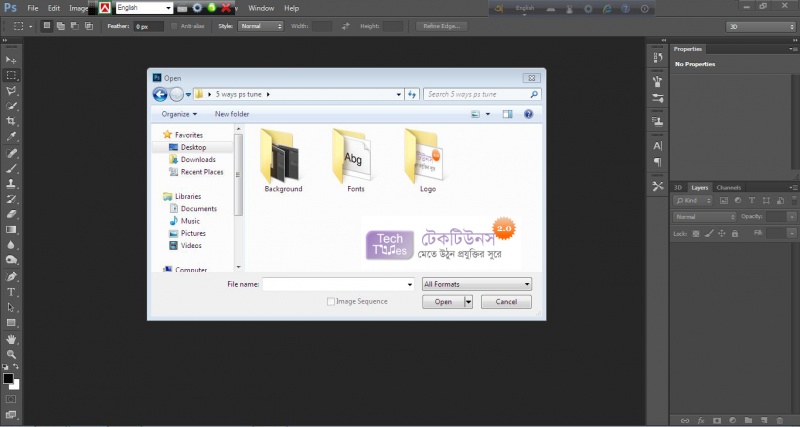Select Desktop in Favorites list
The height and width of the screenshot is (427, 800).
pos(193,147)
